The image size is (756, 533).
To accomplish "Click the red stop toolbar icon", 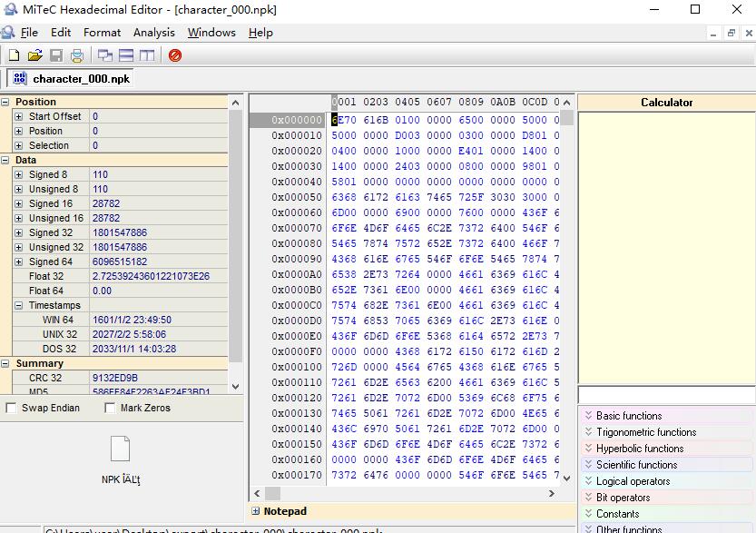I will point(175,55).
